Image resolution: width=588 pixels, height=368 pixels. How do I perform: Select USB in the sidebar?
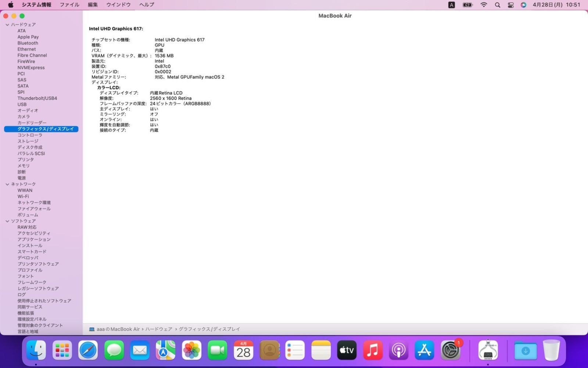tap(22, 105)
